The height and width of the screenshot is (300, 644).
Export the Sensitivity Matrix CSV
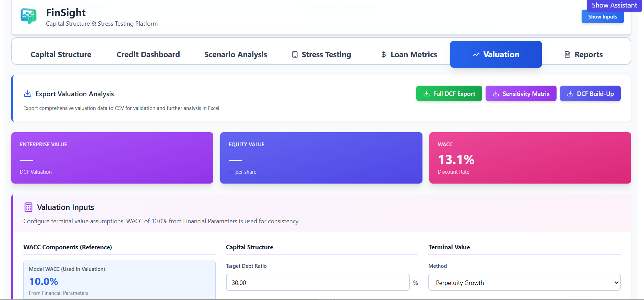tap(521, 93)
